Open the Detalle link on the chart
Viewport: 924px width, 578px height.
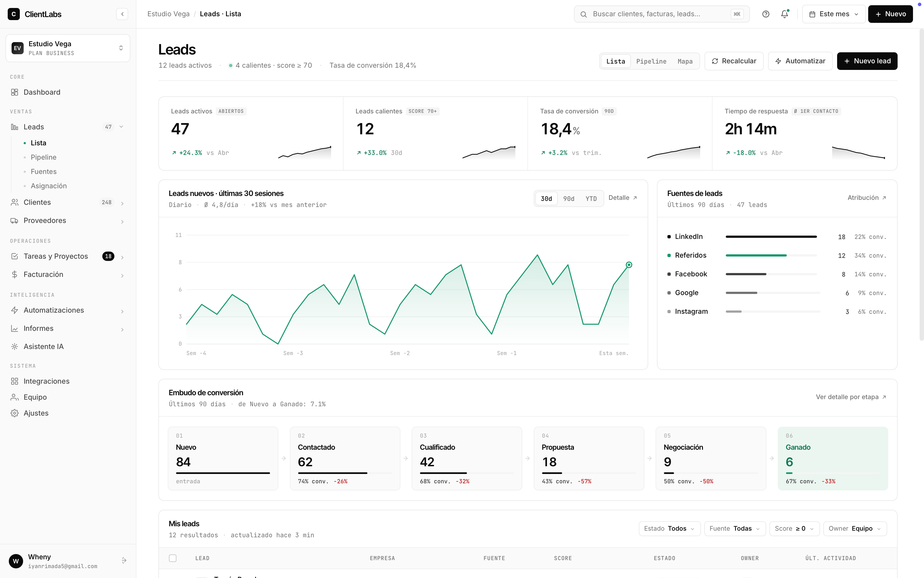623,198
